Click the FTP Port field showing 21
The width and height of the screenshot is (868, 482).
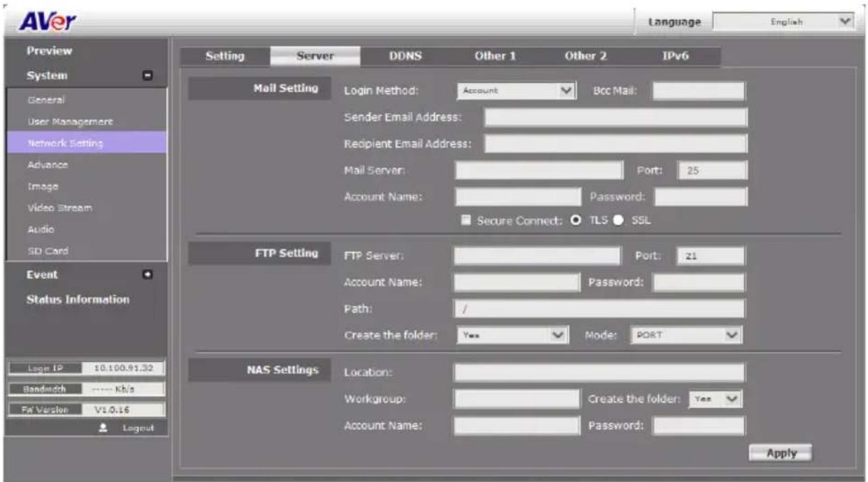click(x=710, y=256)
